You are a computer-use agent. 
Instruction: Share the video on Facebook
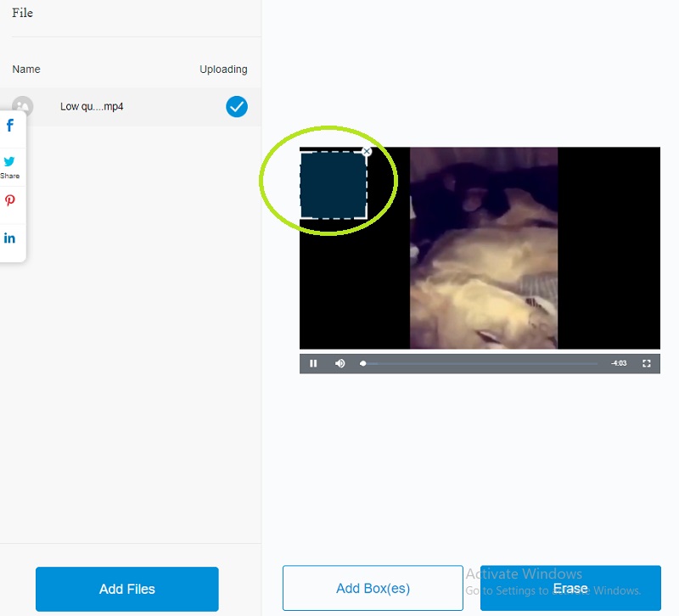pos(10,125)
